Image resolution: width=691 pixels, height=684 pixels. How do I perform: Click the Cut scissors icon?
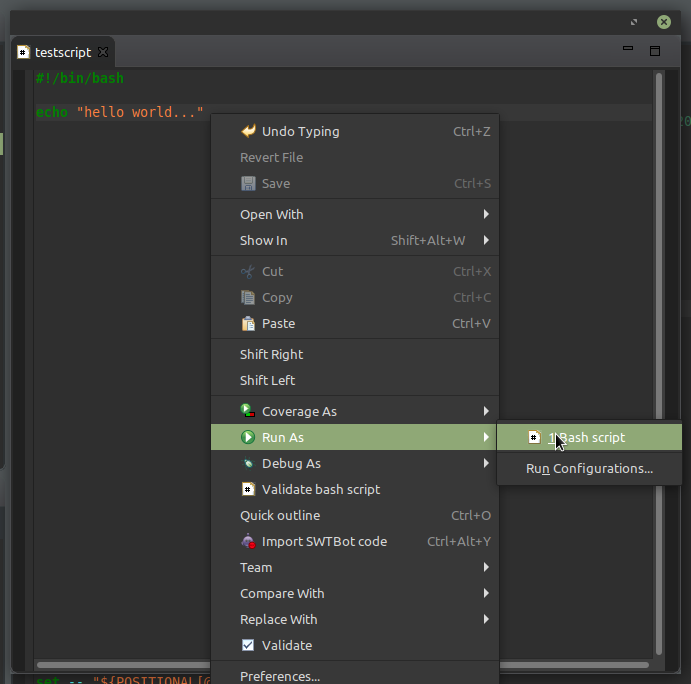[248, 271]
